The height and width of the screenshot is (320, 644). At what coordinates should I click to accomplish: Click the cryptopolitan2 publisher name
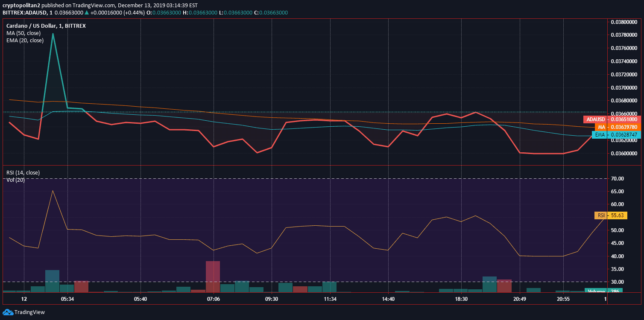tap(21, 6)
